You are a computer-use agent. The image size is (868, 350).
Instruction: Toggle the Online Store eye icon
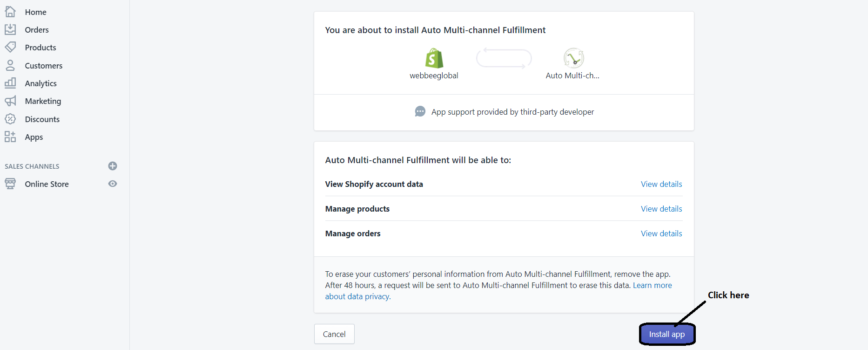pos(113,184)
